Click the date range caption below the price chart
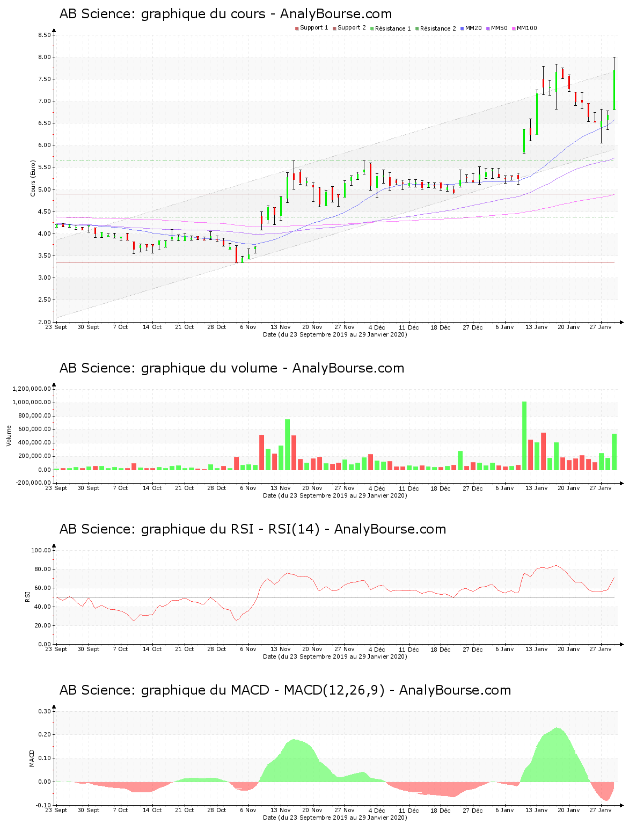644x832 pixels. [335, 334]
